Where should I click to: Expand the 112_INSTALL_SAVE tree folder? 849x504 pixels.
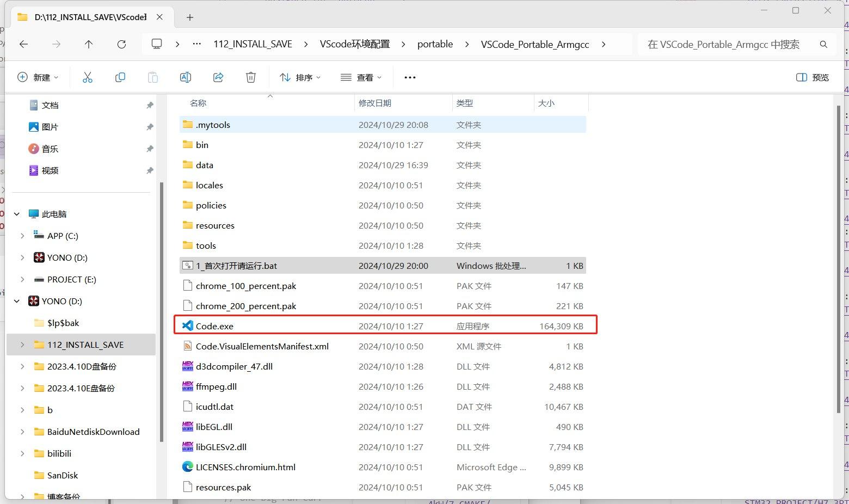coord(22,345)
